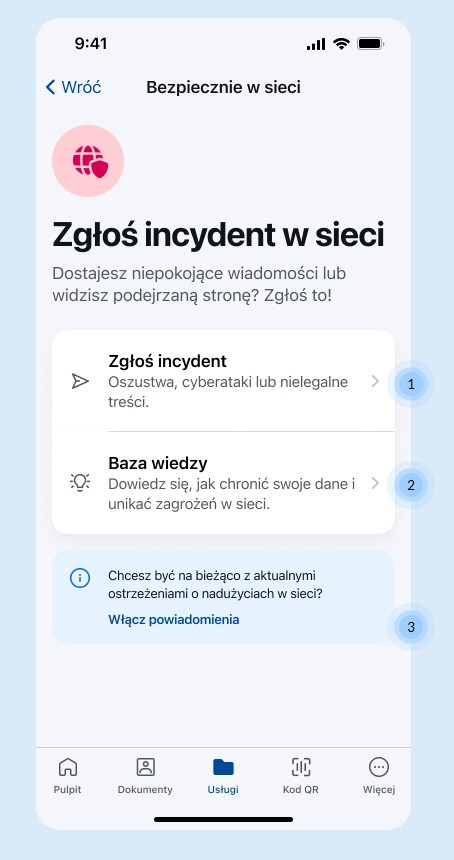Image resolution: width=454 pixels, height=860 pixels.
Task: Open the Więcej three-dots icon
Action: [379, 767]
